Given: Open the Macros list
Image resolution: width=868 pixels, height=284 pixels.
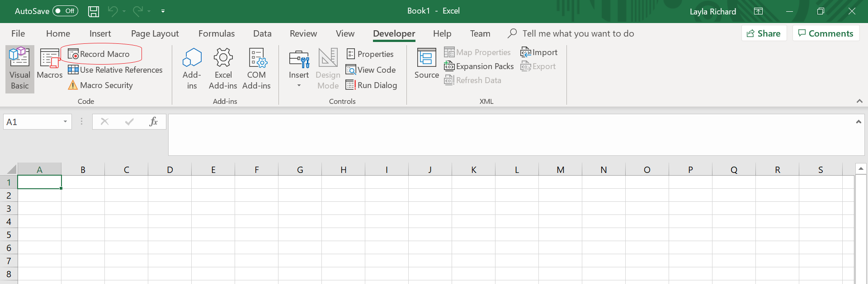Looking at the screenshot, I should pos(49,64).
